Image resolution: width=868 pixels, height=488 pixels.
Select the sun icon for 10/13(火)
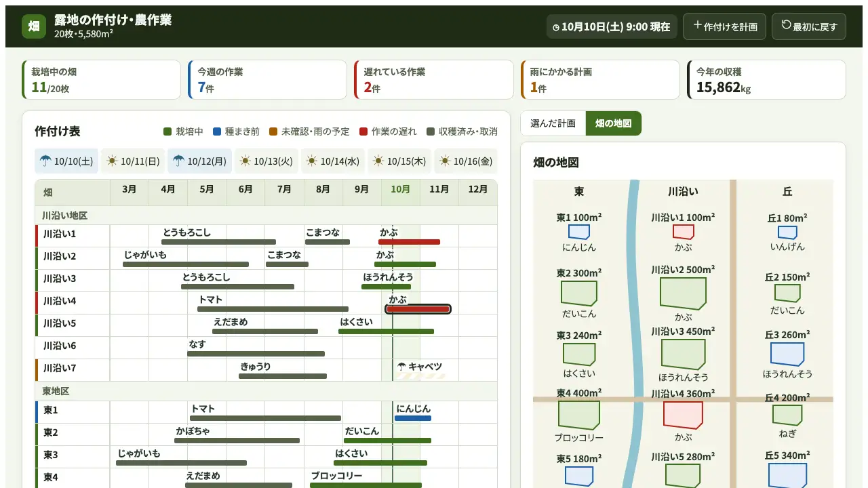245,161
